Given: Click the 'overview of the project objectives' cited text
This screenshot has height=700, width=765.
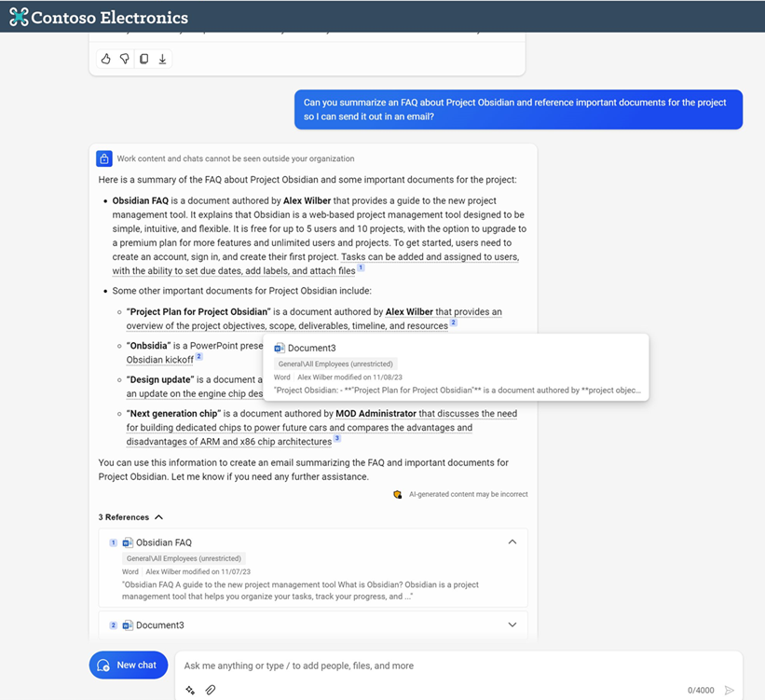Looking at the screenshot, I should (x=287, y=325).
